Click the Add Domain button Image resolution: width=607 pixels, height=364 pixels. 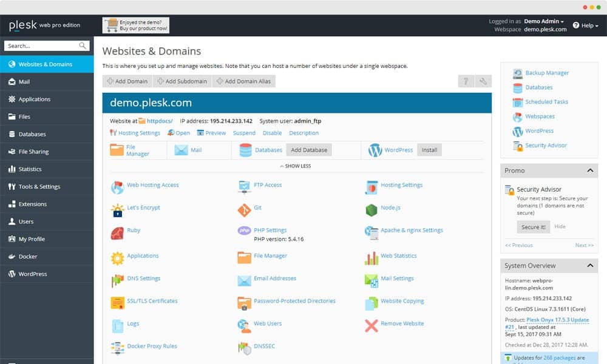127,81
